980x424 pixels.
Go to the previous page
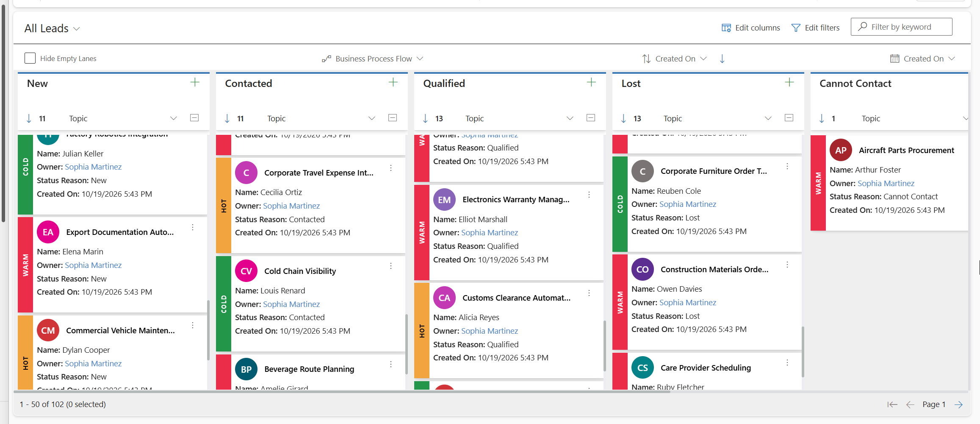910,404
